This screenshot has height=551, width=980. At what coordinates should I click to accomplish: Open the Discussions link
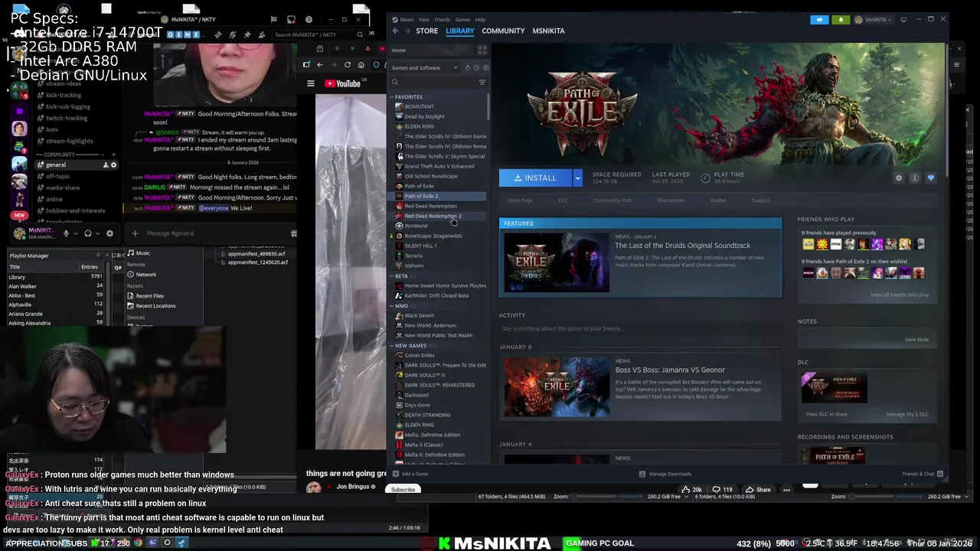tap(671, 201)
